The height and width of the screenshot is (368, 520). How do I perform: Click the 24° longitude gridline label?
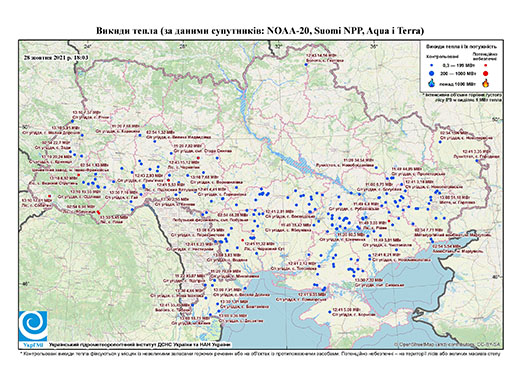point(88,46)
